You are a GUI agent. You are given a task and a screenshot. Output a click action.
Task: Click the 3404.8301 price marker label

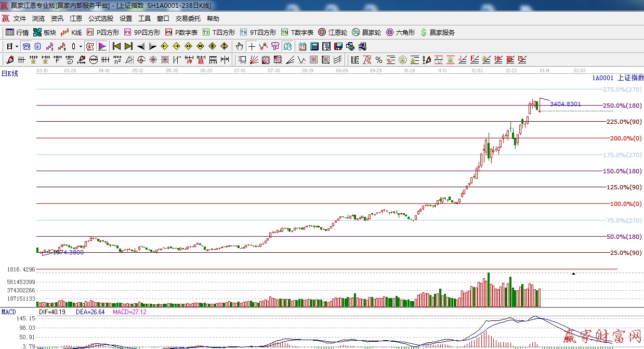[x=565, y=104]
